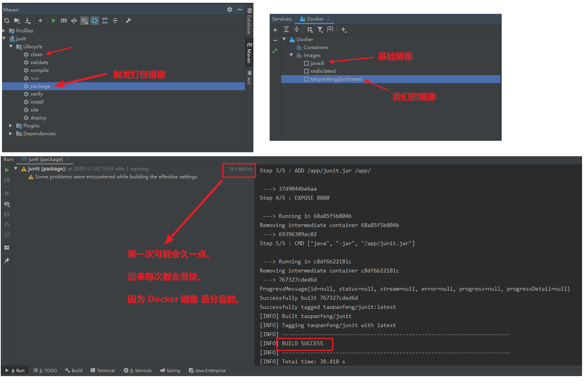Expand all in Services toolbar

(x=286, y=30)
